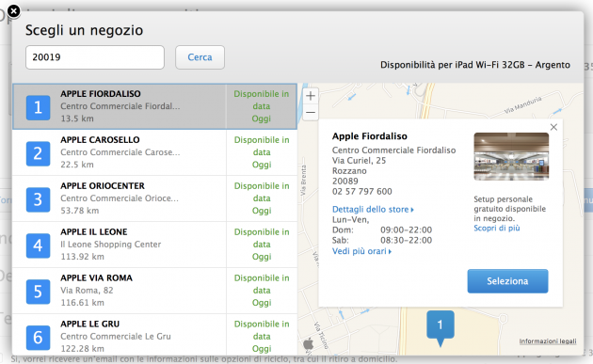593x364 pixels.
Task: Open Scopri di più link
Action: point(497,228)
